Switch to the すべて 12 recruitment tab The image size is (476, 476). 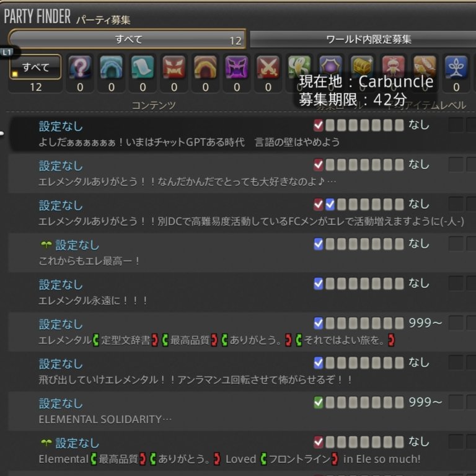click(x=127, y=39)
